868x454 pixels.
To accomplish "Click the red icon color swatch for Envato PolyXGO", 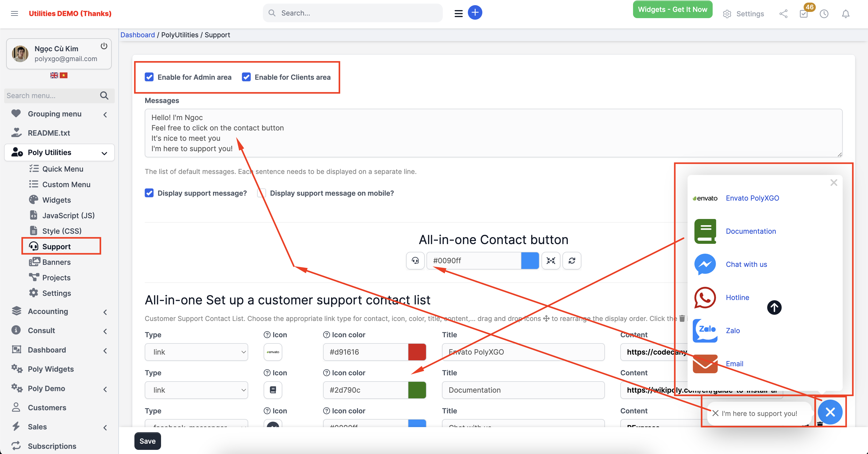I will 417,352.
